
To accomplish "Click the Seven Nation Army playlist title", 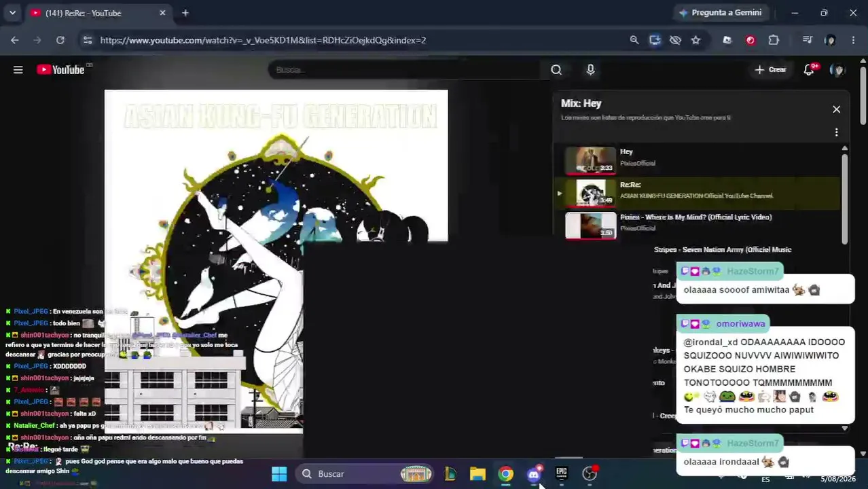I will click(x=723, y=249).
